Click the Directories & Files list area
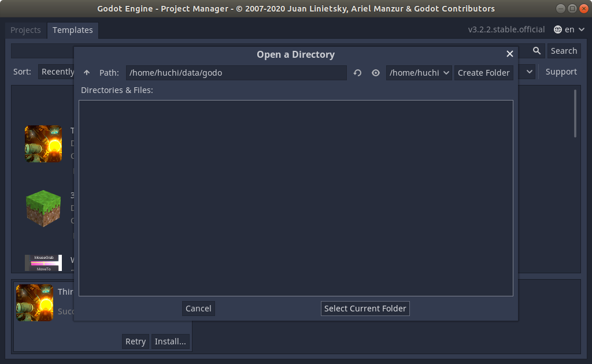Screen dimensions: 592x364 [296, 198]
